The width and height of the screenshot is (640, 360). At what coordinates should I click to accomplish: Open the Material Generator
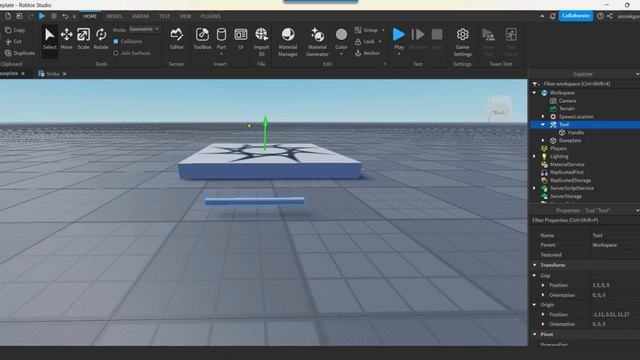click(x=317, y=42)
